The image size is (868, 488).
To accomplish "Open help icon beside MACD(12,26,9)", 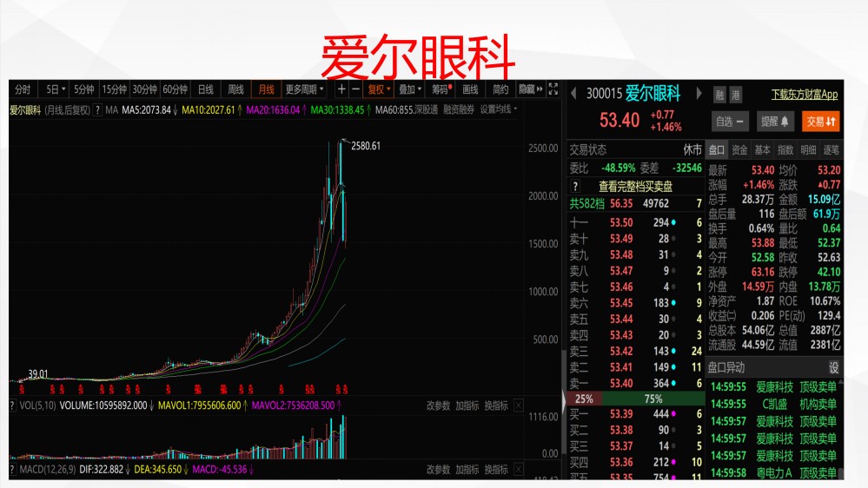I will point(13,470).
